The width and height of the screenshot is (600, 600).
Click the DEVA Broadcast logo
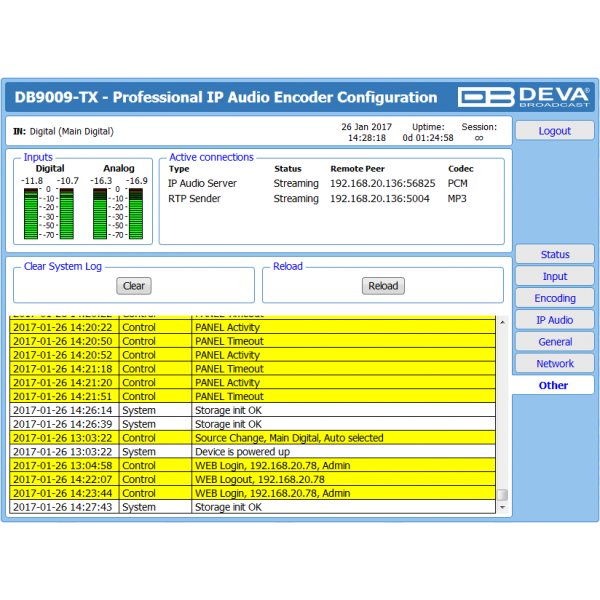(523, 97)
